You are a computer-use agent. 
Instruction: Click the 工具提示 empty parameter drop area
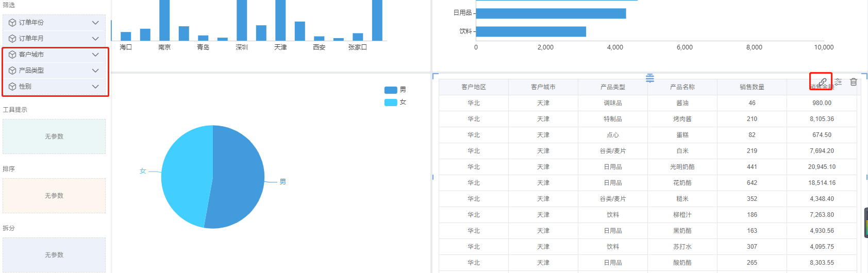54,136
